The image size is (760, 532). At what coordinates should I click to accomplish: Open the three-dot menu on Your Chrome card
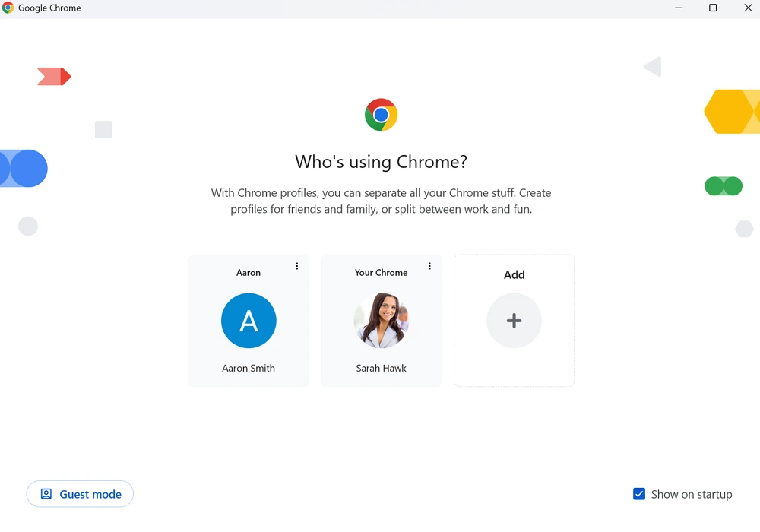click(429, 266)
